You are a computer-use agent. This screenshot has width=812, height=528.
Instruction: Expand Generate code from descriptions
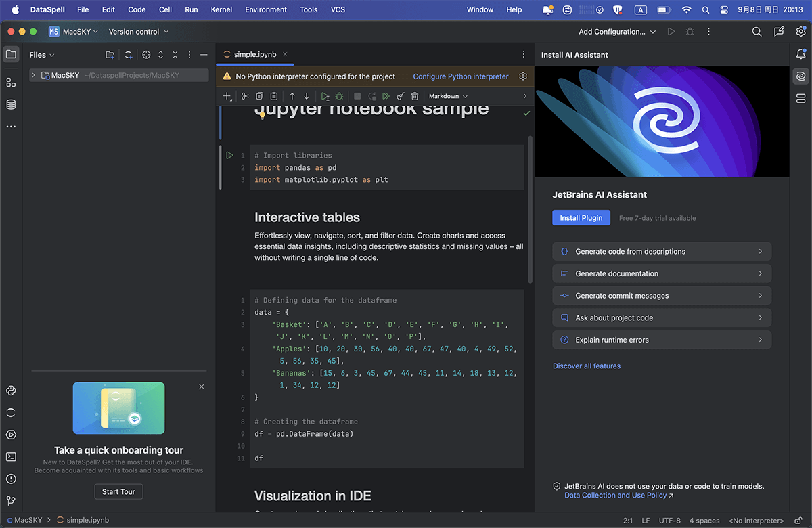click(x=662, y=251)
